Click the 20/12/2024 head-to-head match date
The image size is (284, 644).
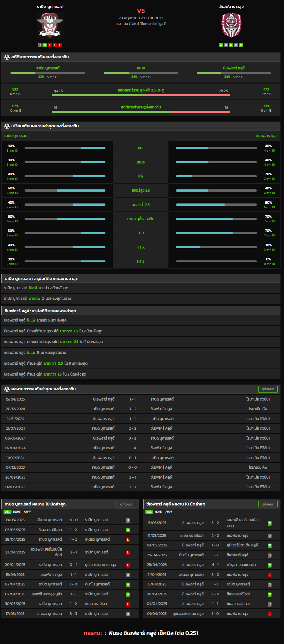15,409
